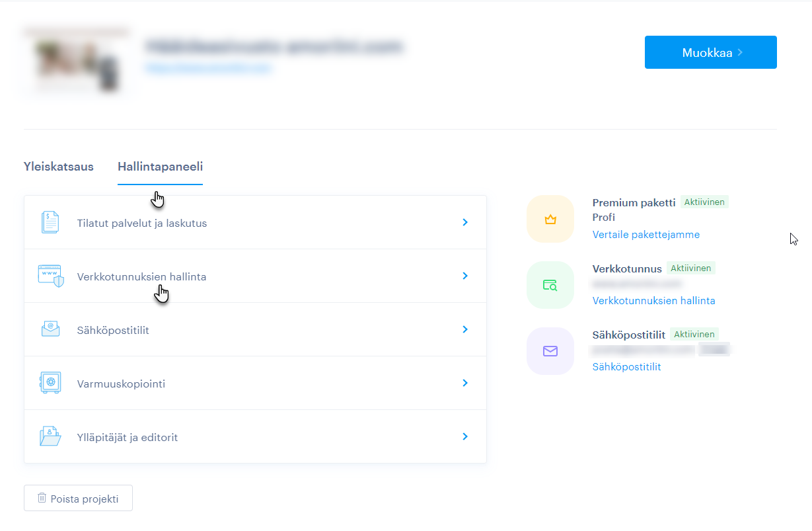Follow the right-side Verkkotunnuksien hallinta link
The width and height of the screenshot is (812, 531).
pos(653,301)
